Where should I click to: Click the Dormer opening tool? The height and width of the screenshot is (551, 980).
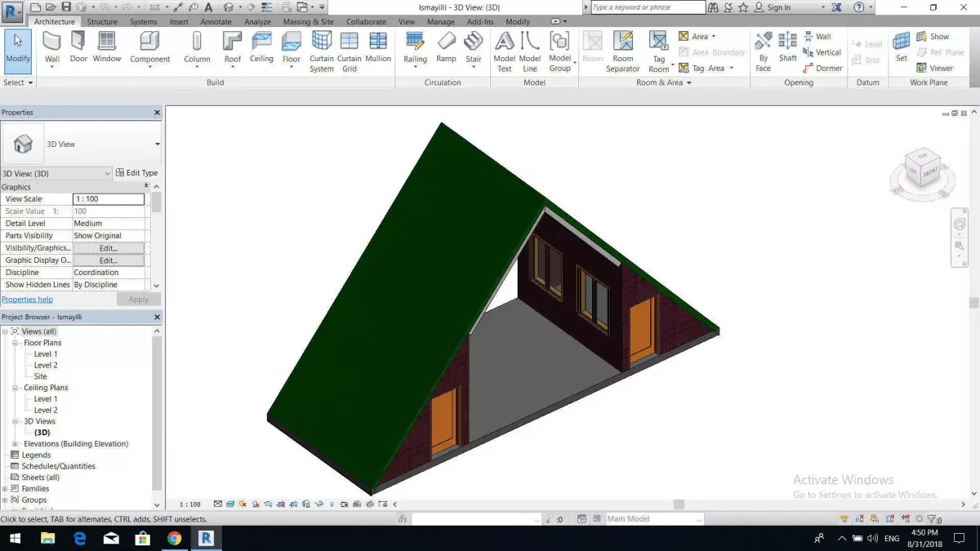click(822, 69)
